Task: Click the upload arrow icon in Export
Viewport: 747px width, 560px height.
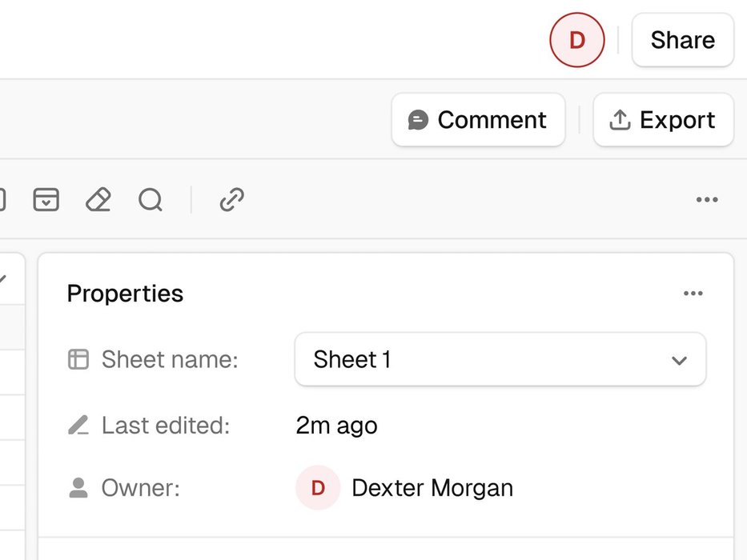Action: [x=620, y=120]
